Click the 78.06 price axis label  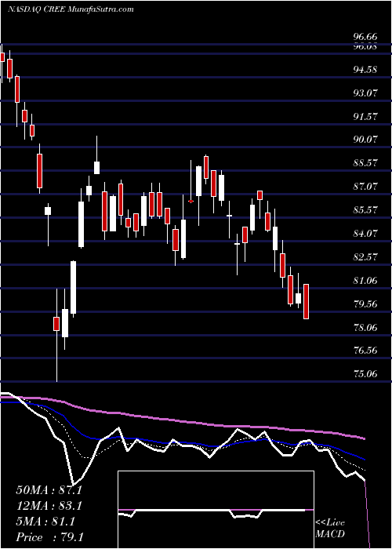(365, 328)
